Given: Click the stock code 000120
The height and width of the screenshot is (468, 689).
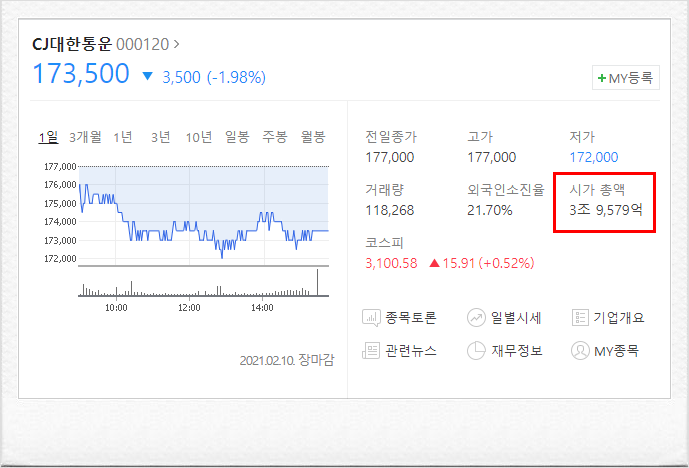Looking at the screenshot, I should coord(142,44).
